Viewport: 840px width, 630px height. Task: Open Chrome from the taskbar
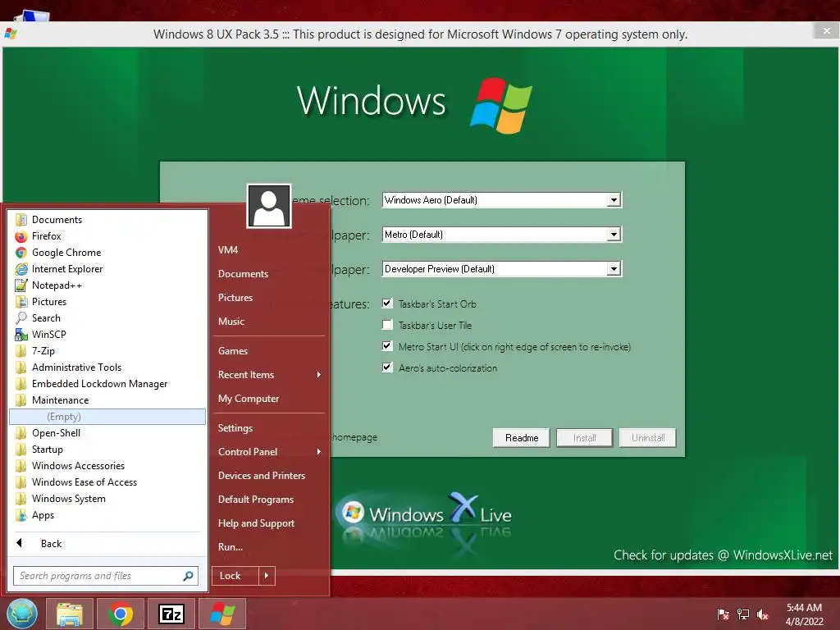point(121,614)
